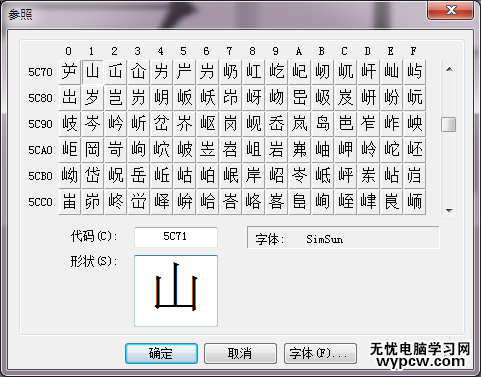This screenshot has width=481, height=377.
Task: Confirm with the 确定 button
Action: [x=161, y=354]
